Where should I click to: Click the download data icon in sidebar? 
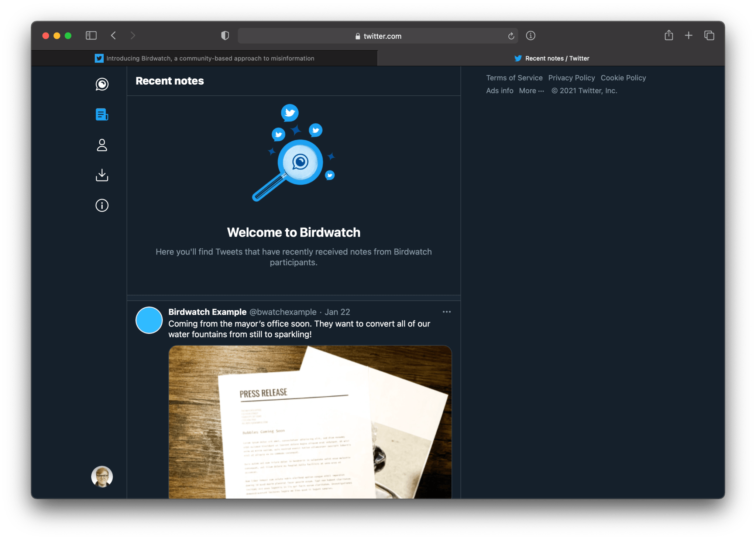102,175
